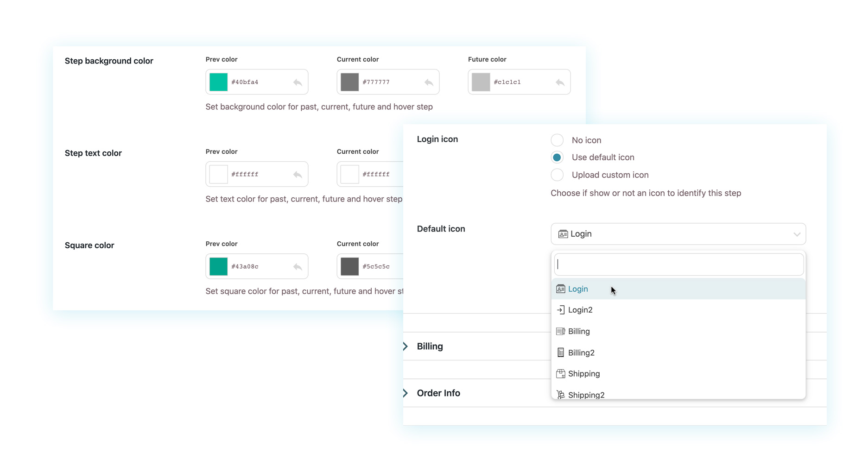
Task: Choose Login from the icon list
Action: tap(678, 289)
